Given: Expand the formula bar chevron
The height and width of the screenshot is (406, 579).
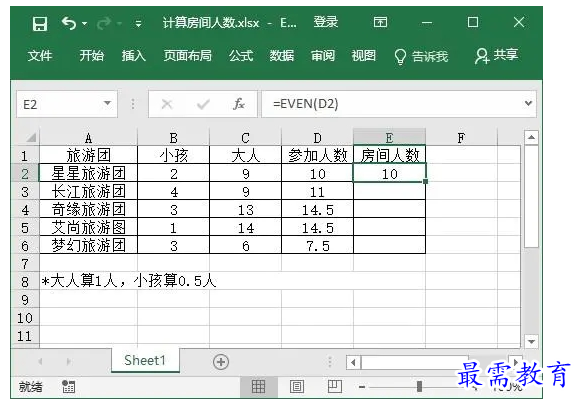Looking at the screenshot, I should pyautogui.click(x=528, y=103).
